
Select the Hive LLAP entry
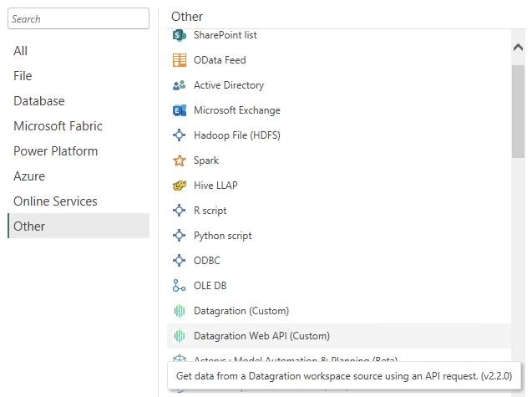tap(215, 186)
